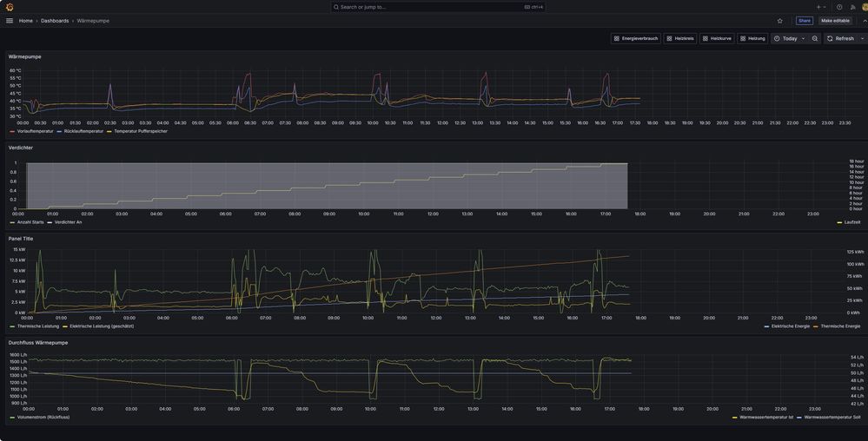
Task: Click the user avatar in top bar
Action: pos(865,7)
